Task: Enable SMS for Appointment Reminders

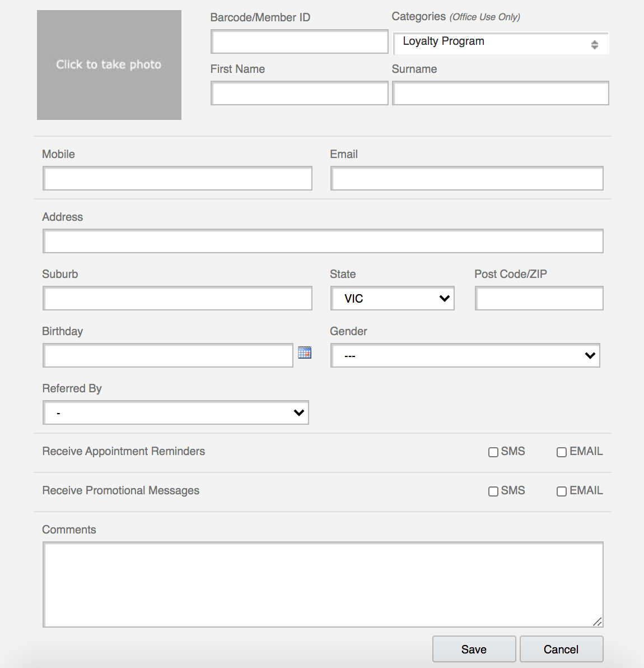Action: click(x=493, y=452)
